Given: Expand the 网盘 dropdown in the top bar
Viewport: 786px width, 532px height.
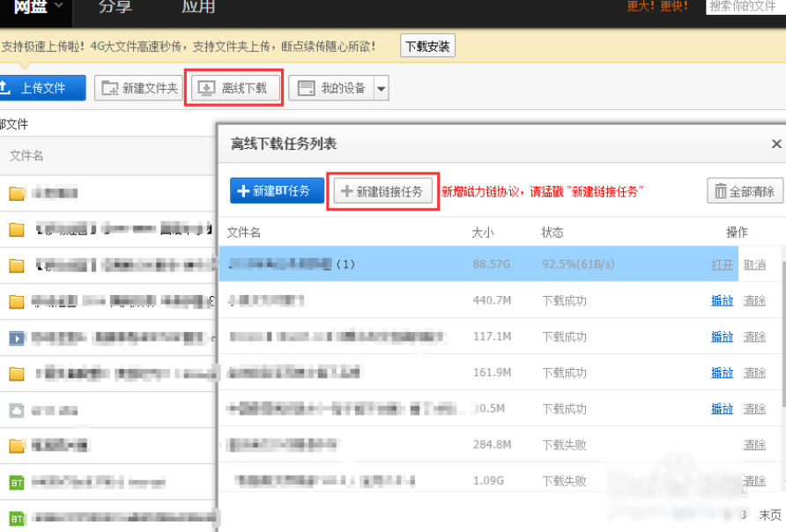Looking at the screenshot, I should pos(59,7).
